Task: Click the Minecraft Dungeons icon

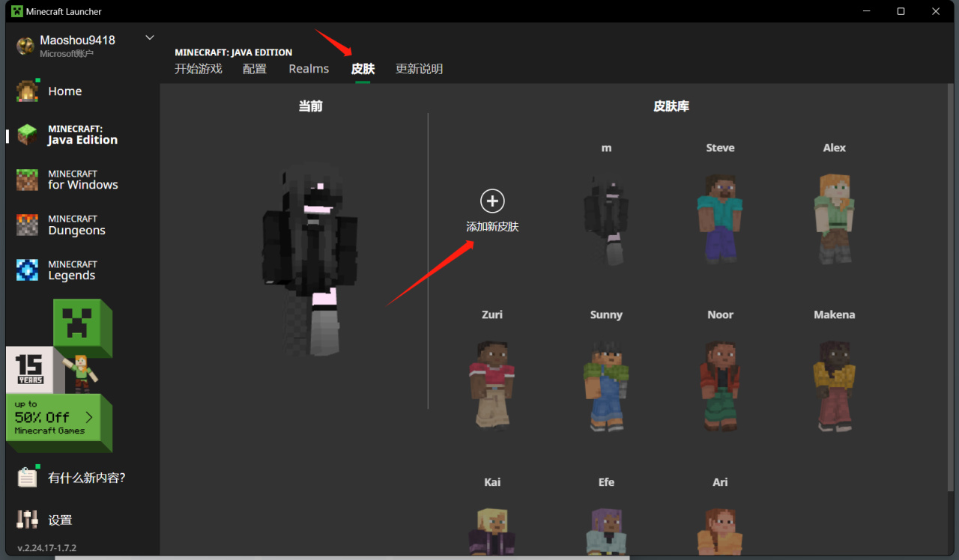Action: pos(28,225)
